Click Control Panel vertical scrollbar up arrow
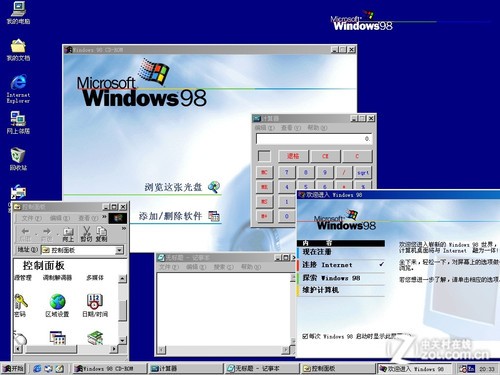Image resolution: width=500 pixels, height=375 pixels. [123, 279]
